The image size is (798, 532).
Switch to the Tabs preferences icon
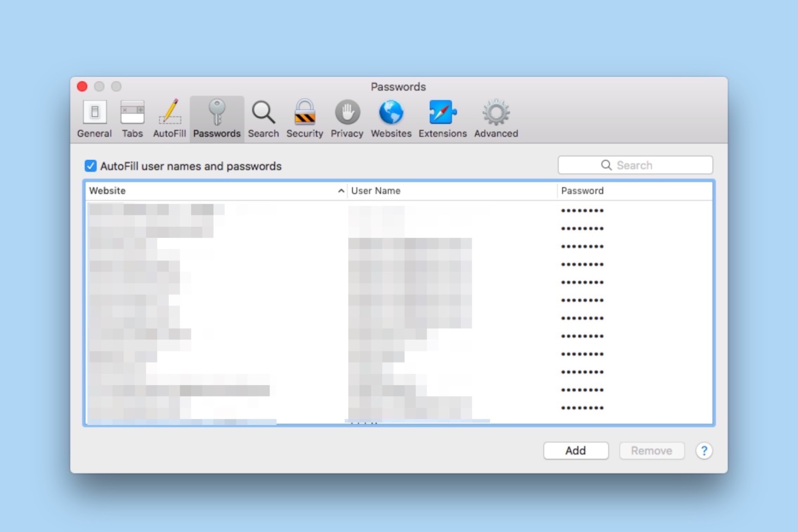(x=132, y=118)
